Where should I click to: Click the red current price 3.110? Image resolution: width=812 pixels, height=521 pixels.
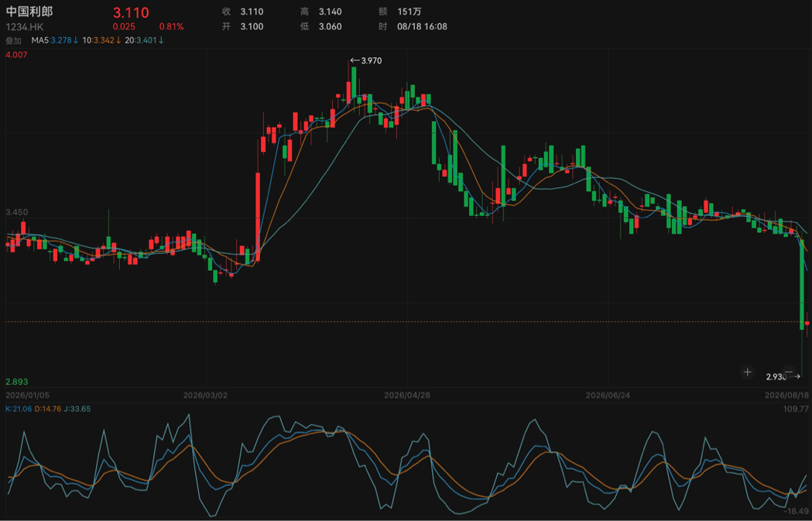point(131,12)
